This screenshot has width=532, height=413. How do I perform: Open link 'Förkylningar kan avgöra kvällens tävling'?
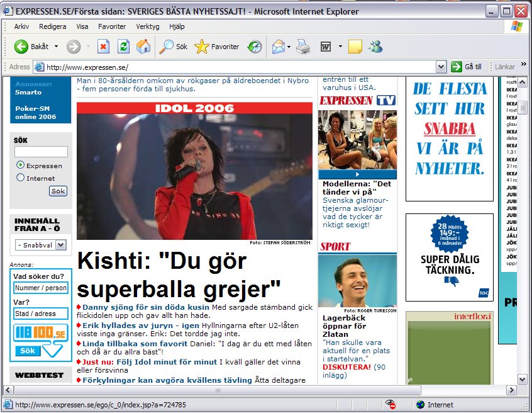pyautogui.click(x=167, y=380)
